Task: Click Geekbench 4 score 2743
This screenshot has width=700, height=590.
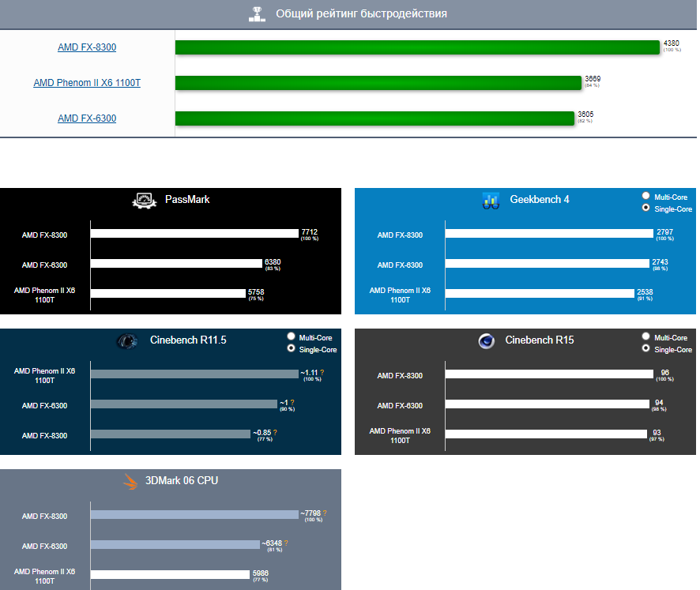Action: 660,262
